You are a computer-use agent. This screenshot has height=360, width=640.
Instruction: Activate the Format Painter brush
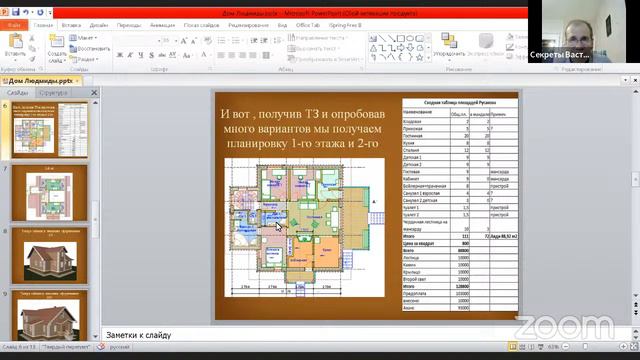(x=32, y=59)
